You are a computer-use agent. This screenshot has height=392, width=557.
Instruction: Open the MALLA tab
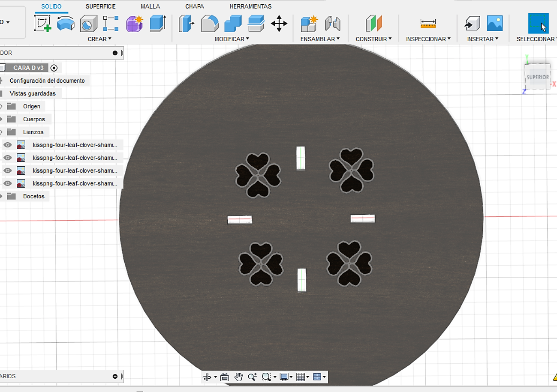click(151, 6)
